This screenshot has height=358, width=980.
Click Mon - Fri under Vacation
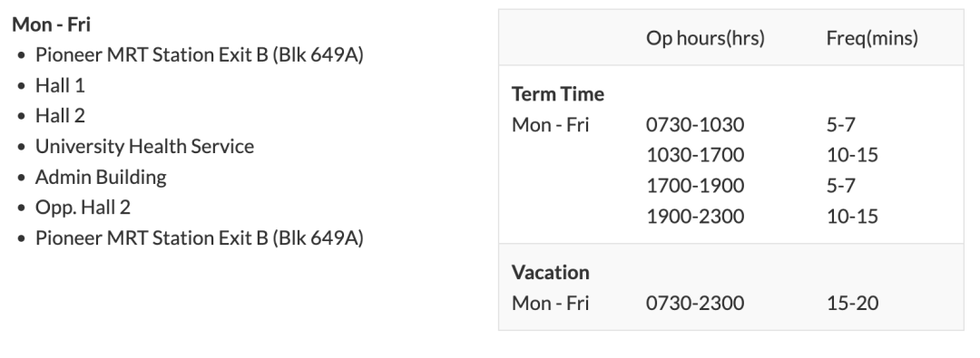(x=550, y=303)
